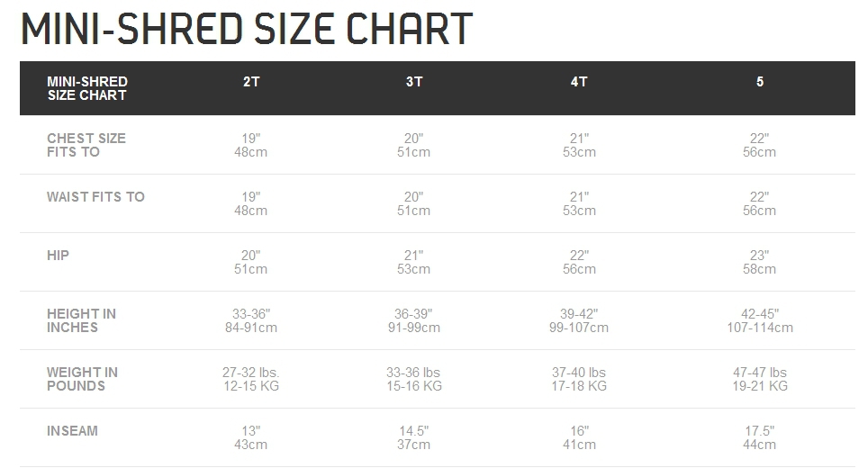
Task: Click the INSEAM row label
Action: click(73, 431)
